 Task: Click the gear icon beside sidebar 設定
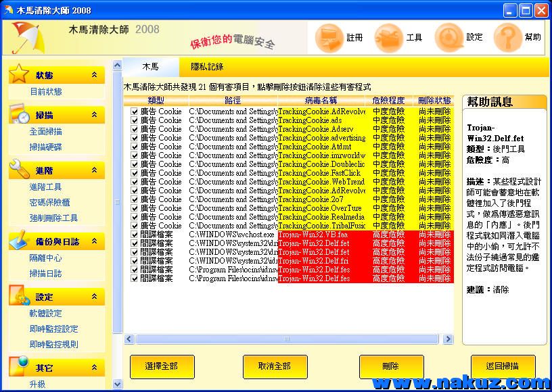point(20,295)
